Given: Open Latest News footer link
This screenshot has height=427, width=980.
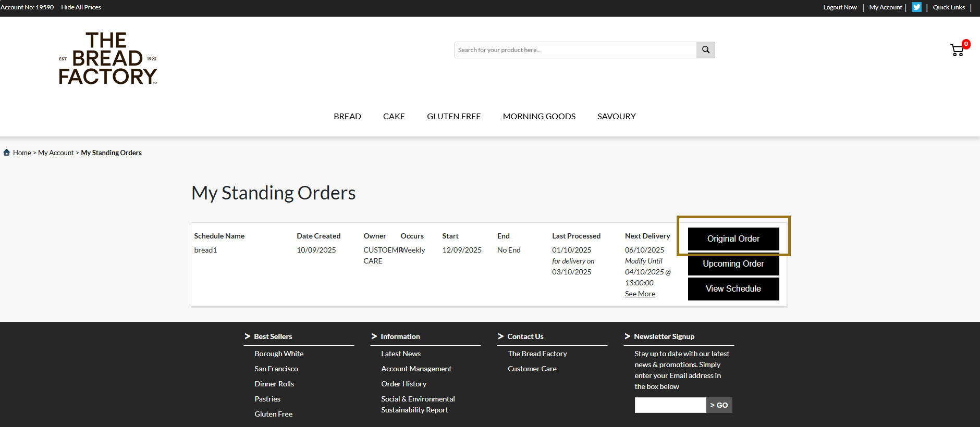Looking at the screenshot, I should (401, 354).
